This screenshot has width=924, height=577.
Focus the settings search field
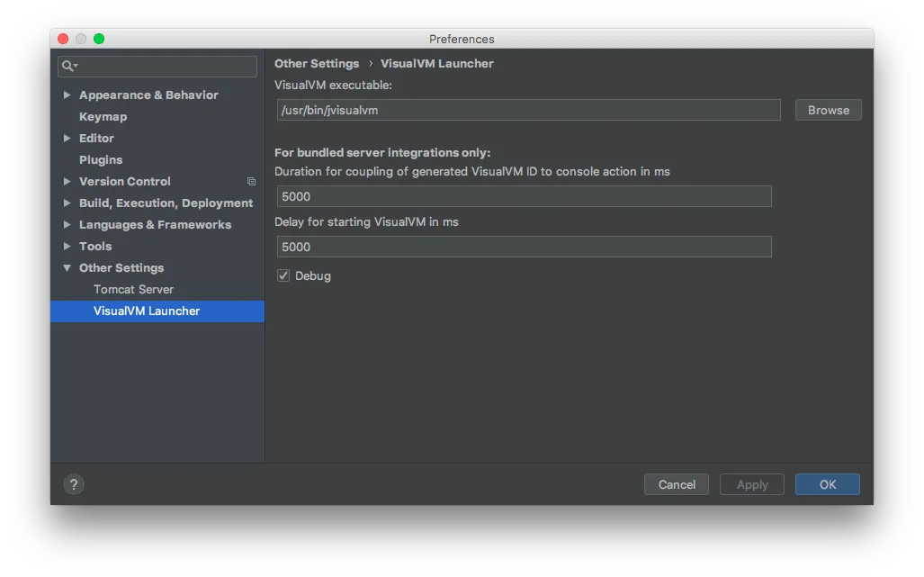[157, 66]
